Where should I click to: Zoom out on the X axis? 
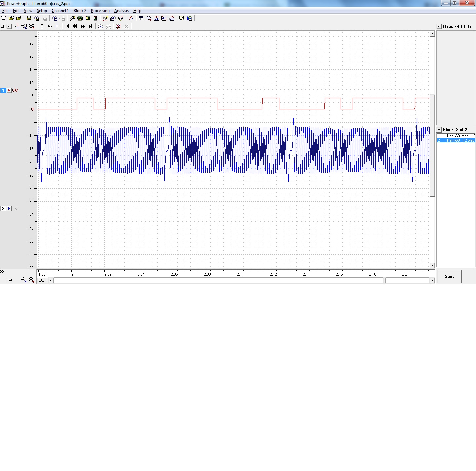click(x=24, y=280)
